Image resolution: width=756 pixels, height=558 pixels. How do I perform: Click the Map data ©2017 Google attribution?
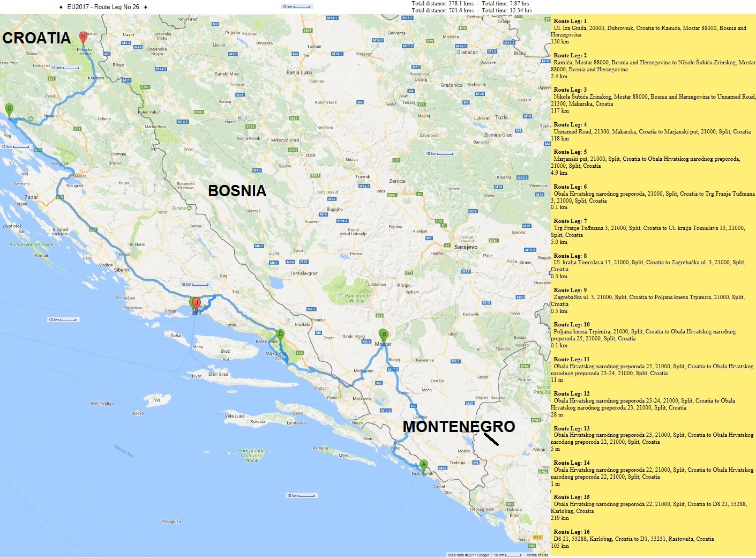(468, 555)
